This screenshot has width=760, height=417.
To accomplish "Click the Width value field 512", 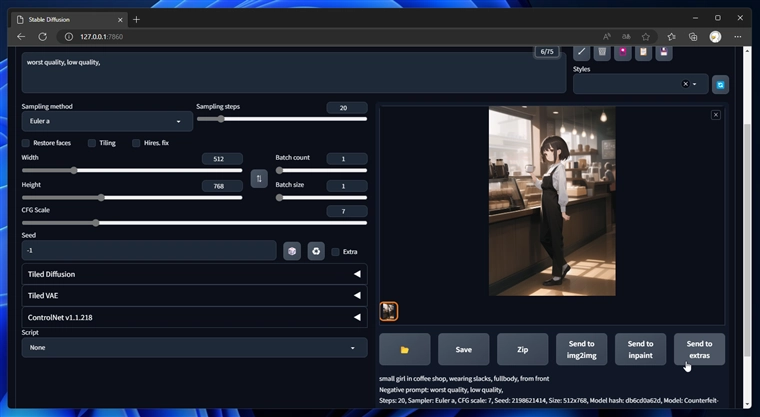I will pos(222,159).
